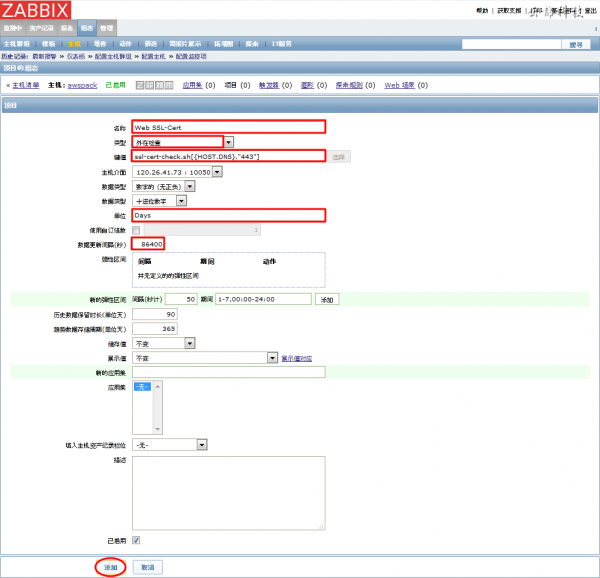Image resolution: width=600 pixels, height=578 pixels.
Task: Click the 搜寻 search button
Action: click(575, 45)
